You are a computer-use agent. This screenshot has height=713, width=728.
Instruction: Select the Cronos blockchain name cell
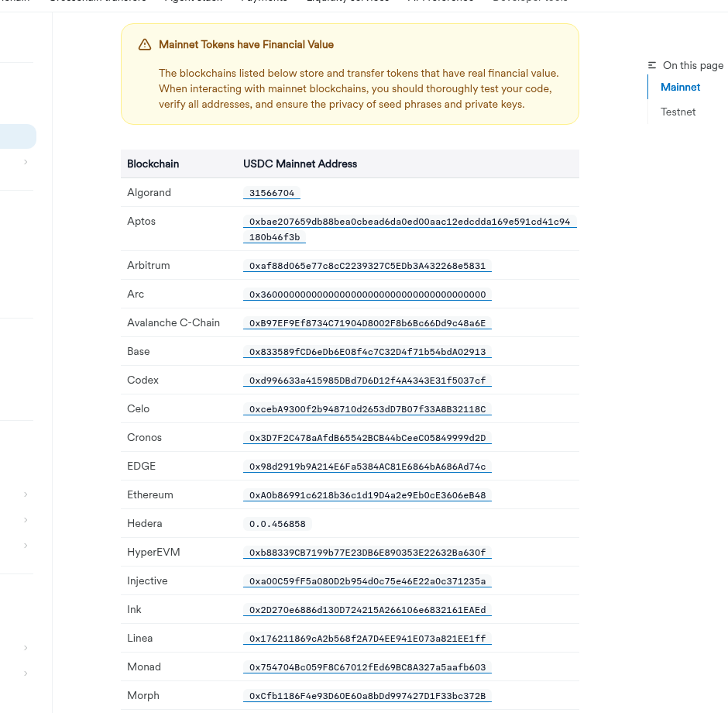tap(144, 438)
